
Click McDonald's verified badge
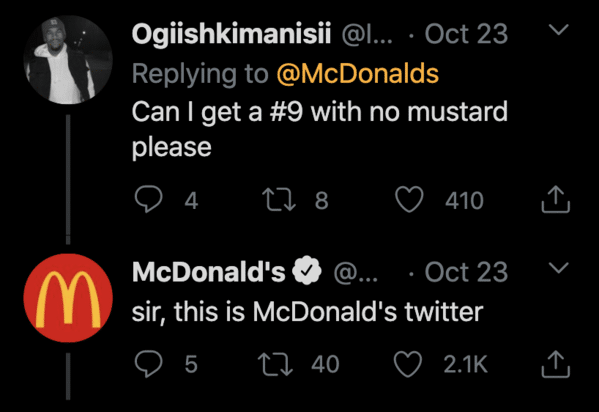point(306,271)
